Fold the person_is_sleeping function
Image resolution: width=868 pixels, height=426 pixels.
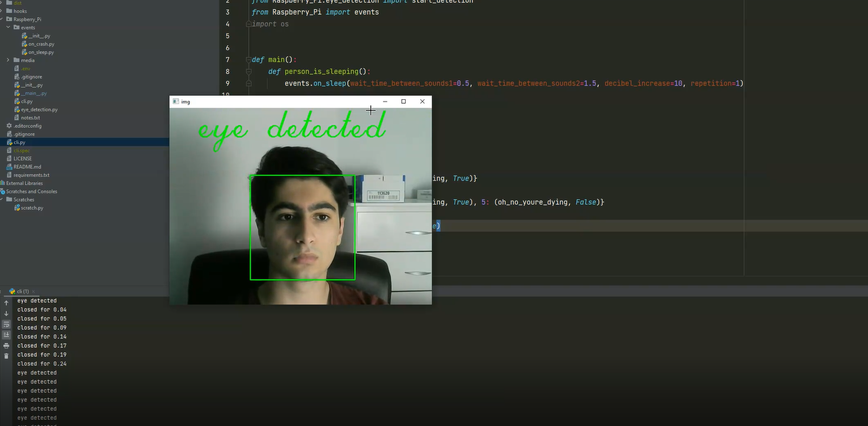click(248, 71)
